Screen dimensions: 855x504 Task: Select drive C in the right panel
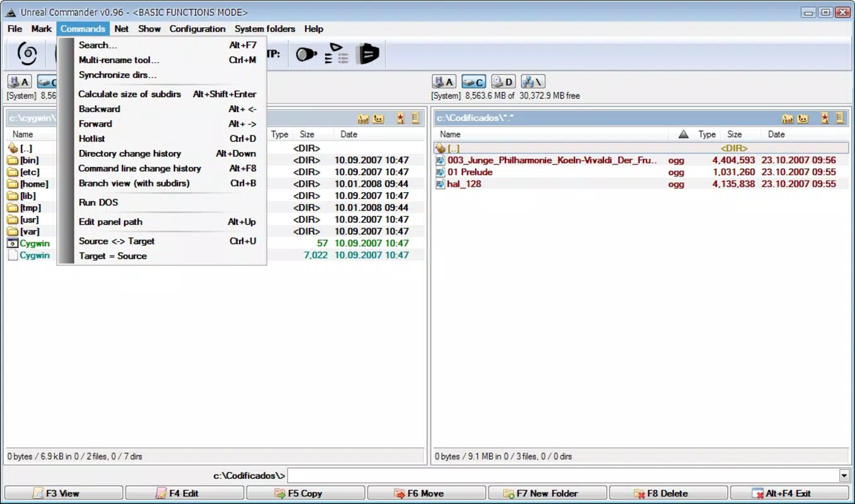[x=473, y=81]
